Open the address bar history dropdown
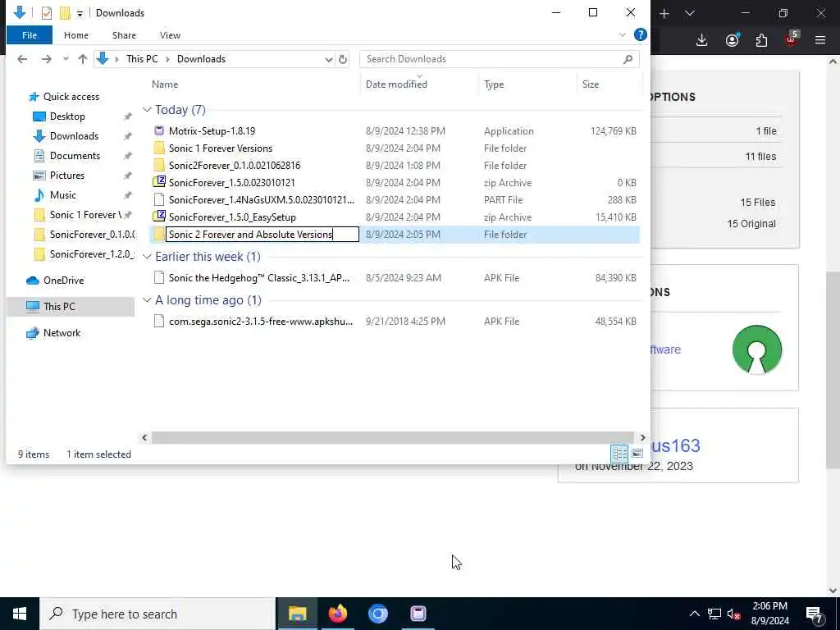This screenshot has height=630, width=840. 328,59
